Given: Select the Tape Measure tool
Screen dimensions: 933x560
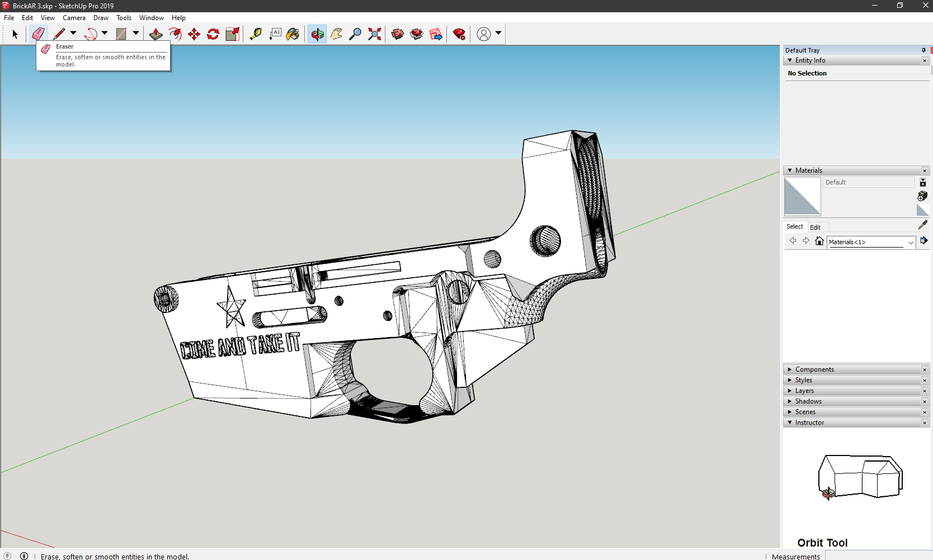Looking at the screenshot, I should pyautogui.click(x=256, y=34).
